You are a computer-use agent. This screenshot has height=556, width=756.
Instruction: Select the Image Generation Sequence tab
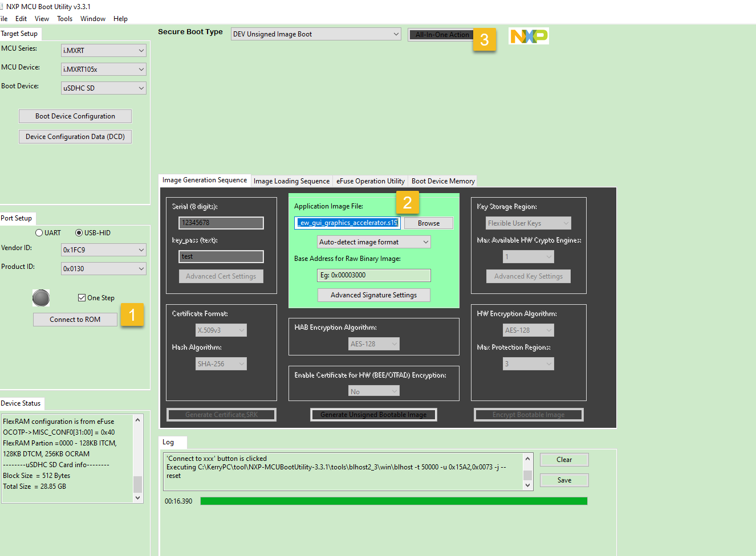pos(205,180)
